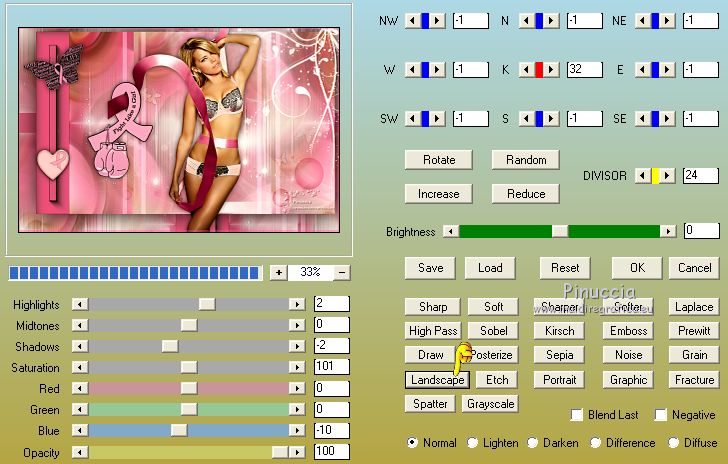728x464 pixels.
Task: Apply the Etch preset
Action: [x=497, y=380]
